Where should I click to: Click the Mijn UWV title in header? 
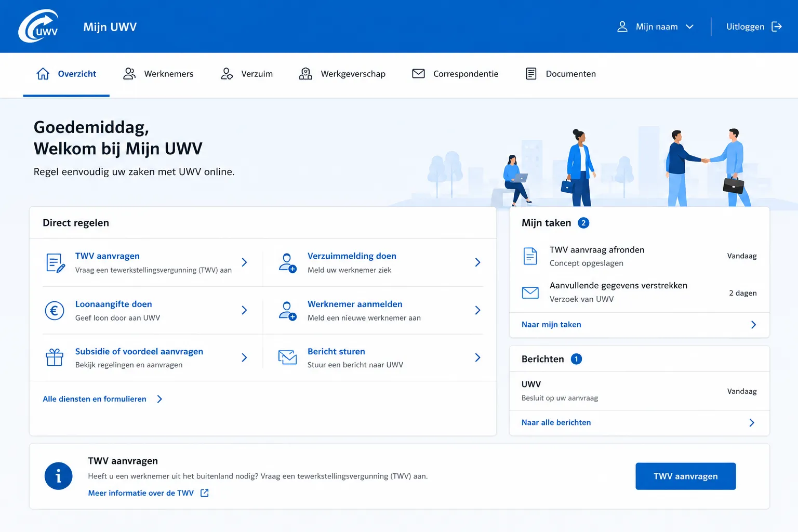[110, 27]
